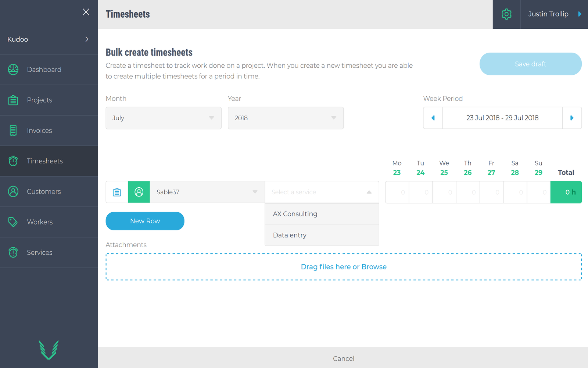Viewport: 588px width, 368px height.
Task: Open the Sable37 dropdown
Action: click(207, 192)
